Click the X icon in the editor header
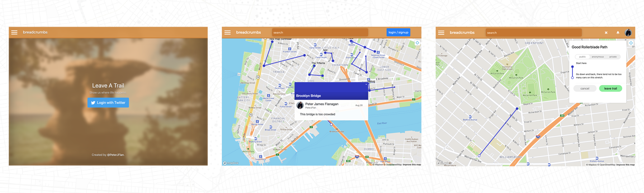The height and width of the screenshot is (193, 644). pyautogui.click(x=606, y=33)
